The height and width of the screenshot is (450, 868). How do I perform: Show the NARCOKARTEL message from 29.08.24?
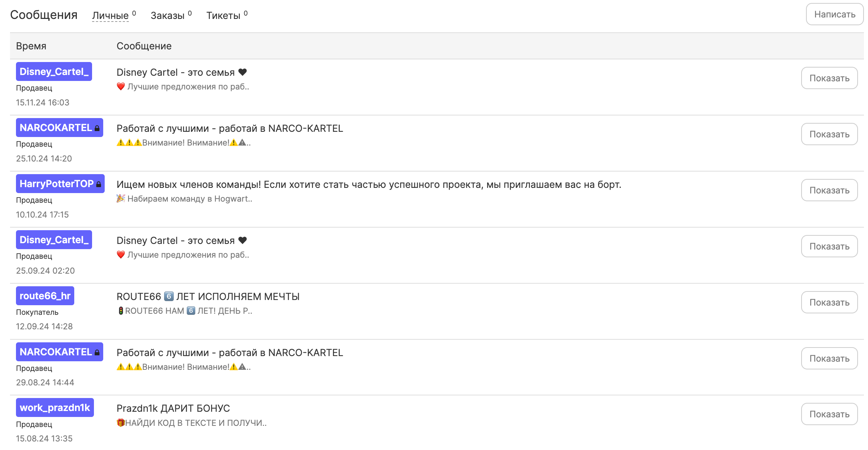[x=829, y=358]
